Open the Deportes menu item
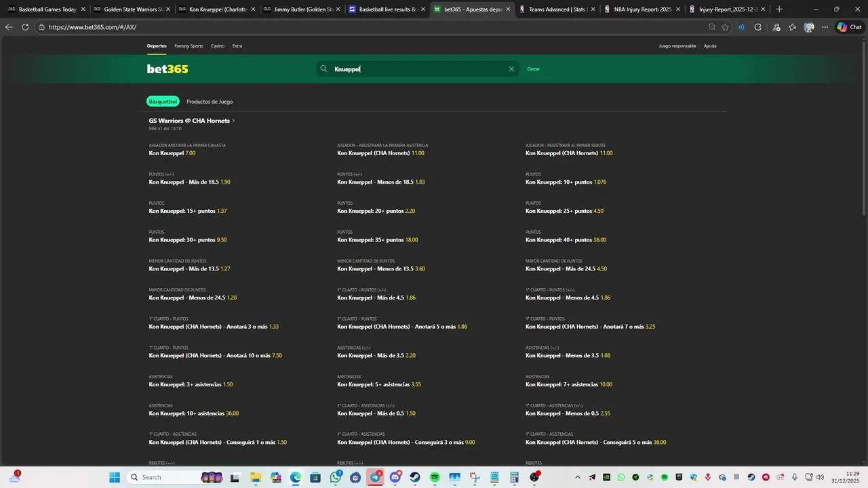868x488 pixels. (157, 46)
